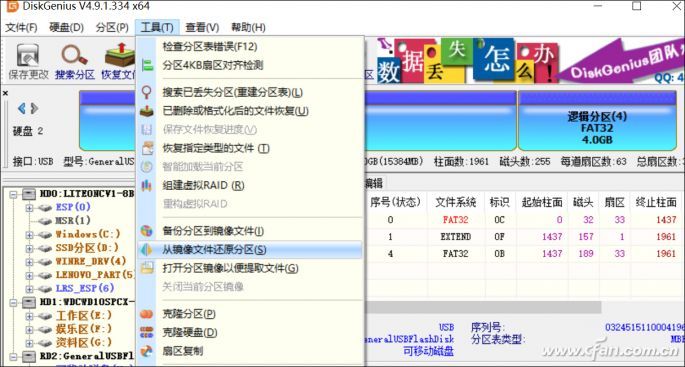Viewport: 685px width, 367px height.
Task: Select 娱乐区(F:) in the disk tree
Action: click(83, 329)
